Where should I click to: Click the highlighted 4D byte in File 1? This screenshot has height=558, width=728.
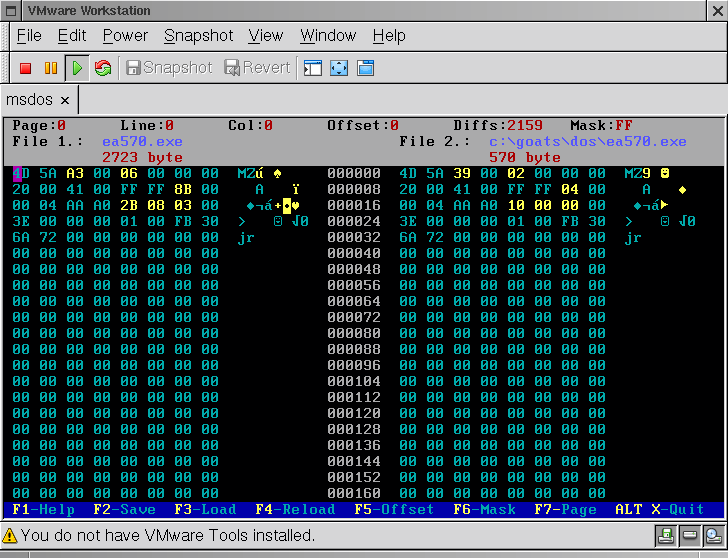(x=21, y=174)
